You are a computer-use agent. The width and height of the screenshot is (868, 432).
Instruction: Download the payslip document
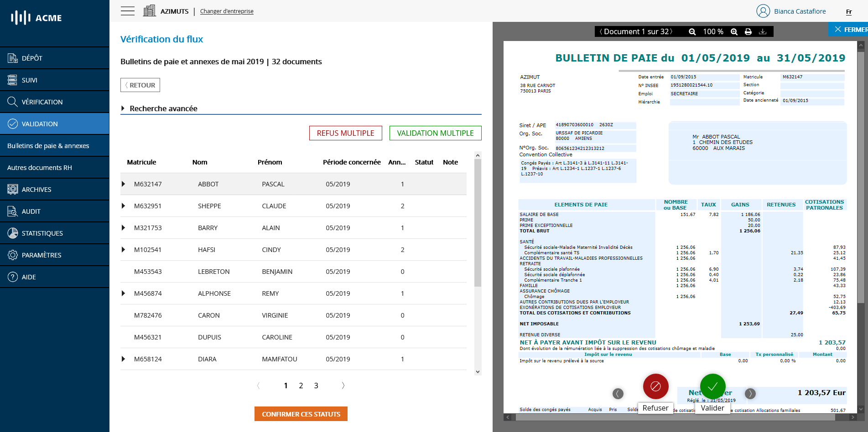coord(762,32)
